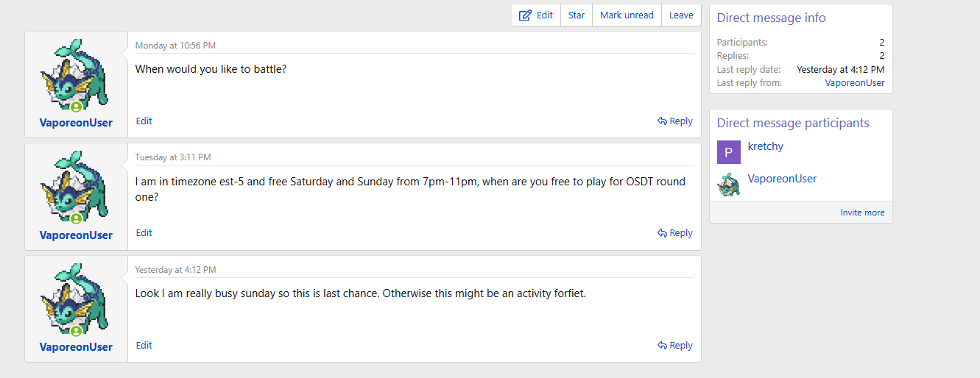
Task: Click online status badge on last message avatar
Action: click(x=76, y=332)
